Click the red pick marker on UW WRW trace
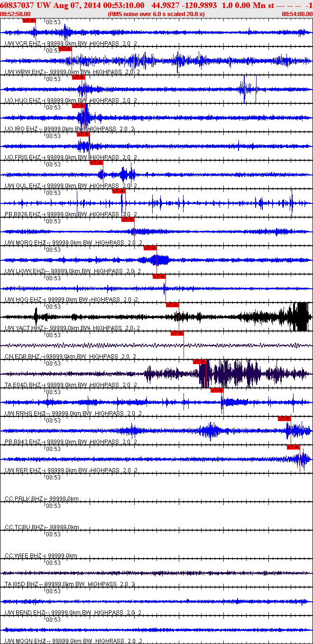This screenshot has height=644, width=313. [x=65, y=49]
